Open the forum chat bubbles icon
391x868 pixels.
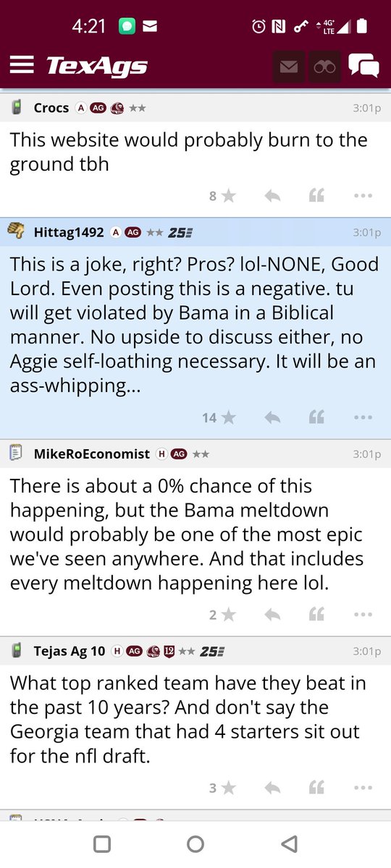[x=363, y=66]
